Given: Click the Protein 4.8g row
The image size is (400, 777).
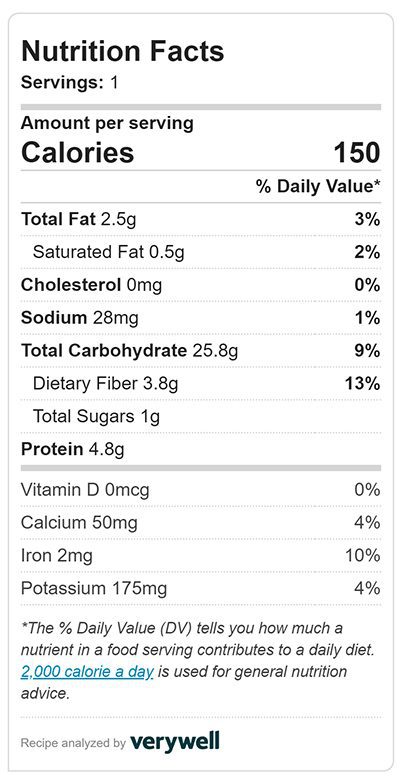Looking at the screenshot, I should point(201,449).
